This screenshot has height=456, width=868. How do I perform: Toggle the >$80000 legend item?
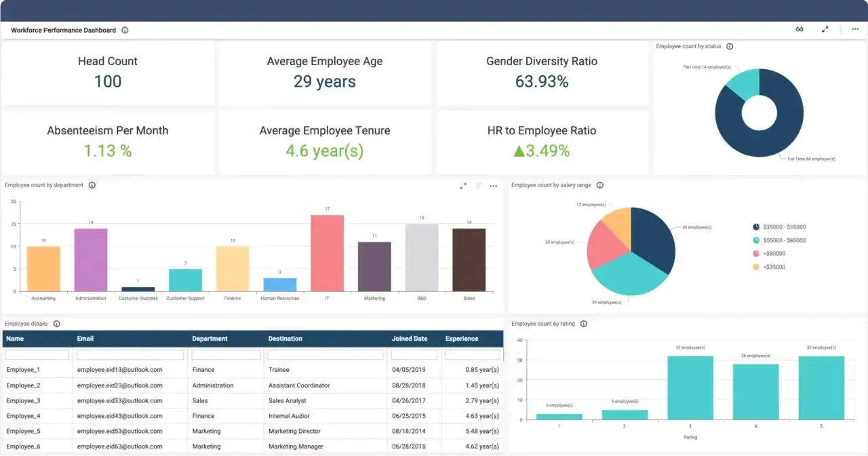769,253
